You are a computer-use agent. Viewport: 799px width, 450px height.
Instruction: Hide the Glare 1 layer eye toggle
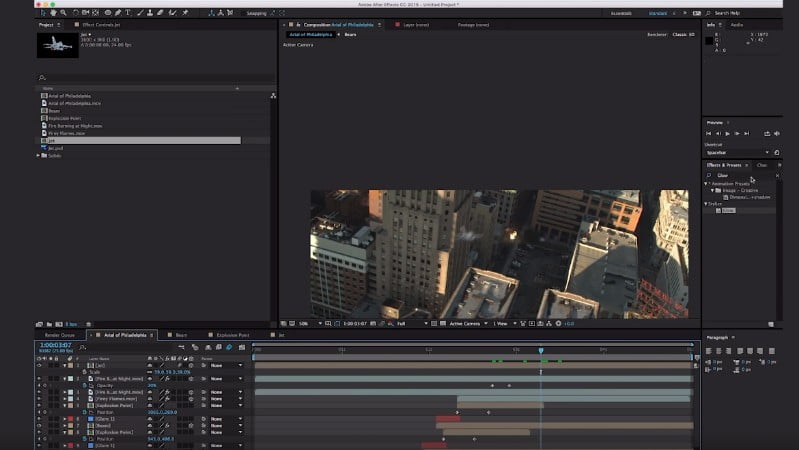tap(40, 418)
